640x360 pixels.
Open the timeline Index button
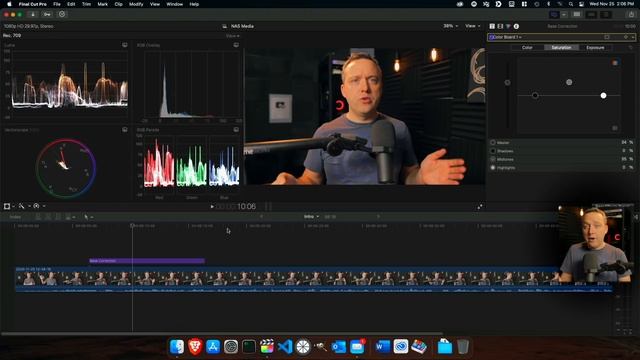[x=16, y=217]
